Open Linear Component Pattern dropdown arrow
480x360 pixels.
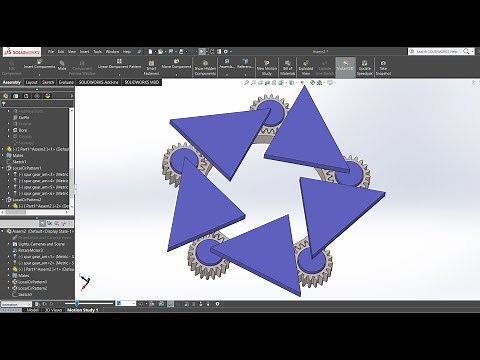(119, 74)
